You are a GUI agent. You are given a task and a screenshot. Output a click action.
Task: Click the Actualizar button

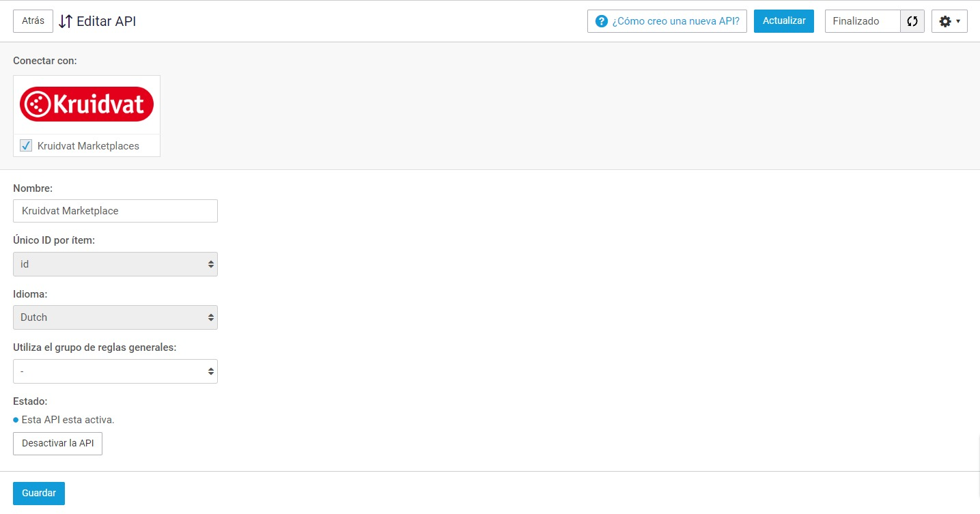coord(784,20)
